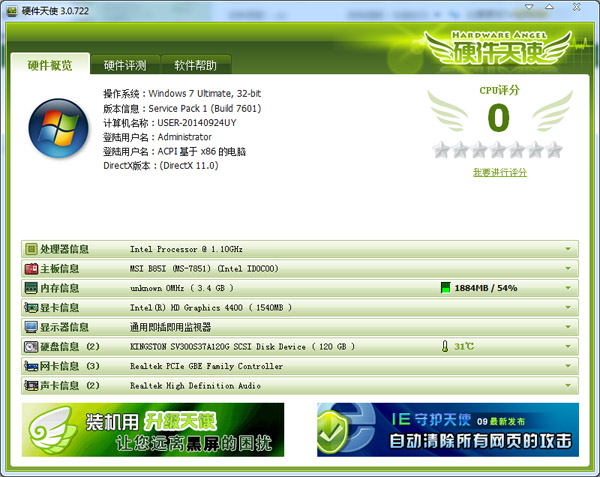Expand the memory info row arrow
Viewport: 600px width, 477px height.
point(568,288)
